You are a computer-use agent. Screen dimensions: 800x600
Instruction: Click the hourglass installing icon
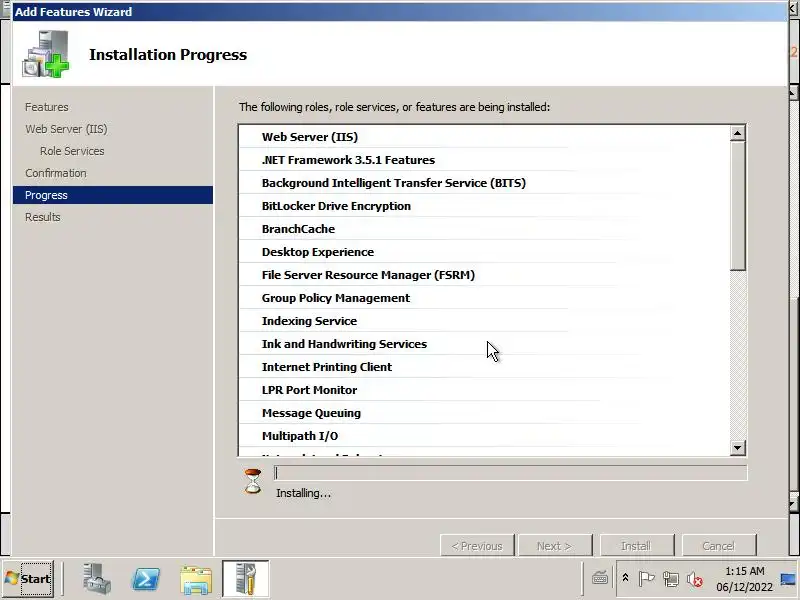click(253, 481)
